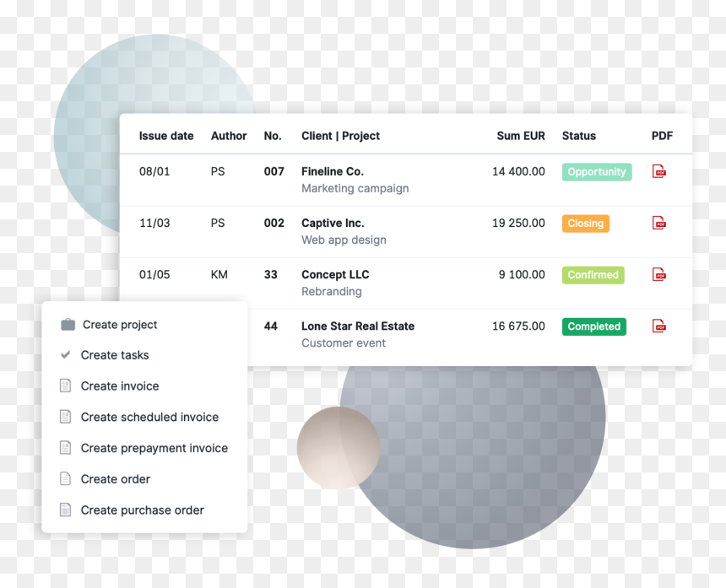Open Marketing campaign project
Screen dimensions: 726x588
tap(355, 188)
